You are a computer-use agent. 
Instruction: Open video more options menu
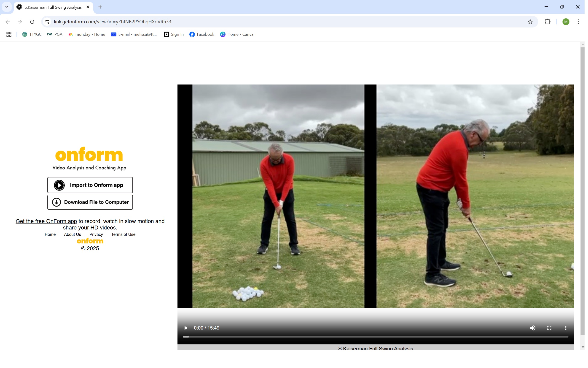pyautogui.click(x=565, y=328)
